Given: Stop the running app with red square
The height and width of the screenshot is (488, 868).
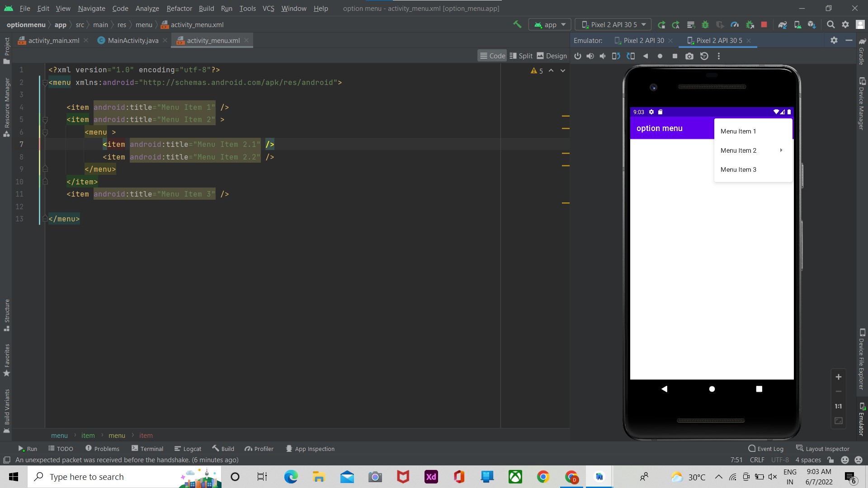Looking at the screenshot, I should tap(764, 25).
